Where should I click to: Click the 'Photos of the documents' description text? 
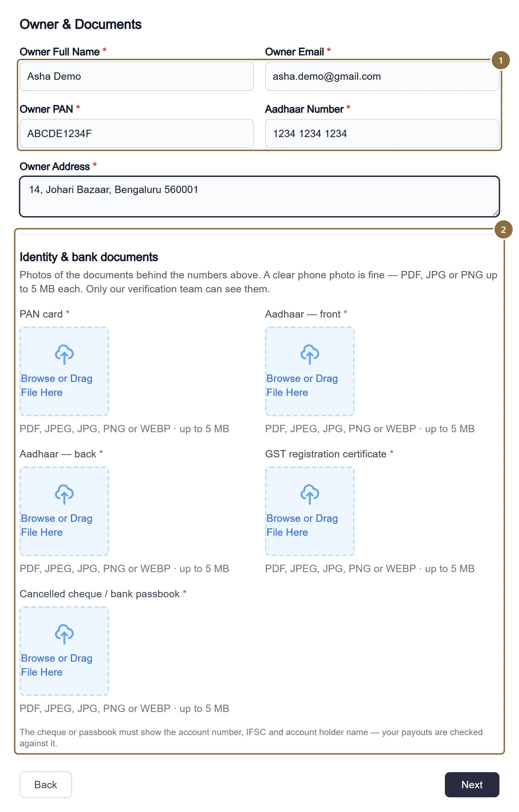pos(258,282)
